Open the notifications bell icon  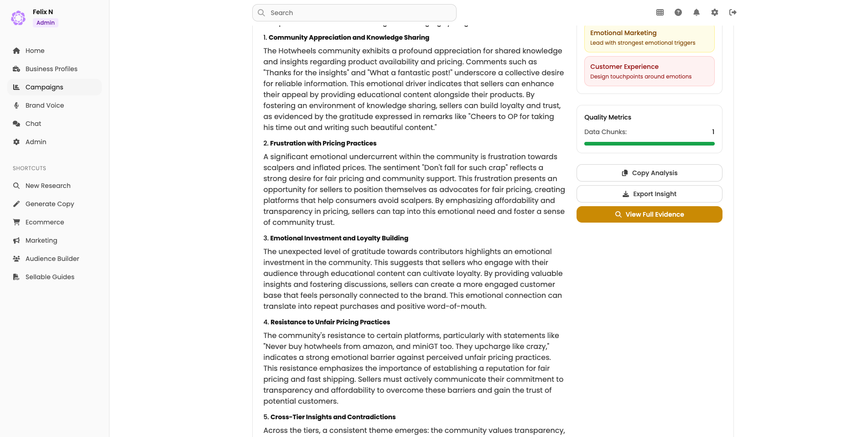[696, 12]
